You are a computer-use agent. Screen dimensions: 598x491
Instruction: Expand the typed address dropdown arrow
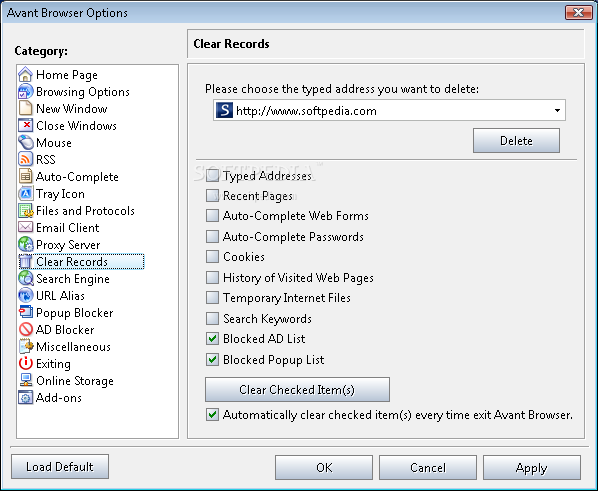[557, 111]
